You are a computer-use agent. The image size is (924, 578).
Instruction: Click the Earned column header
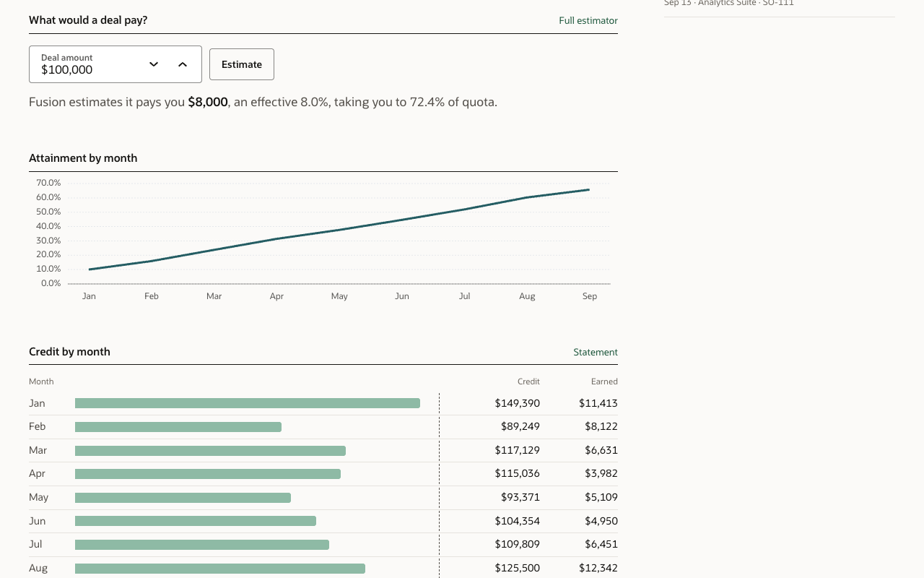pos(604,381)
